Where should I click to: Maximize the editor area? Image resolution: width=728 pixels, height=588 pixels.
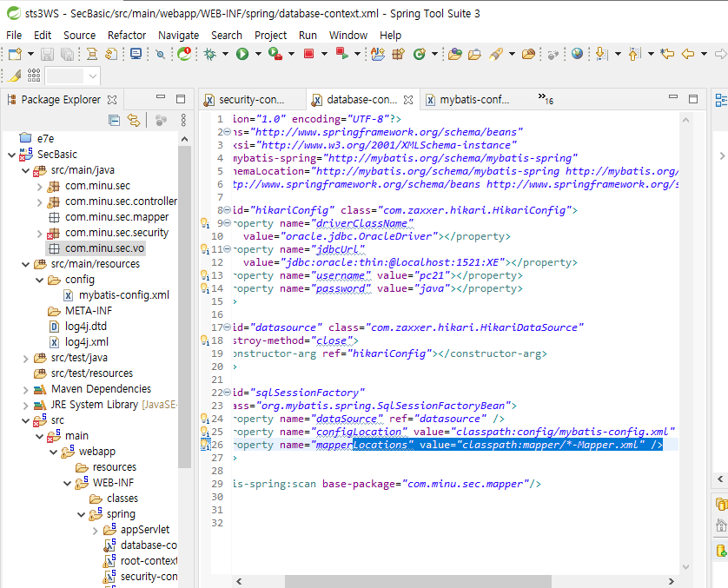(x=693, y=99)
